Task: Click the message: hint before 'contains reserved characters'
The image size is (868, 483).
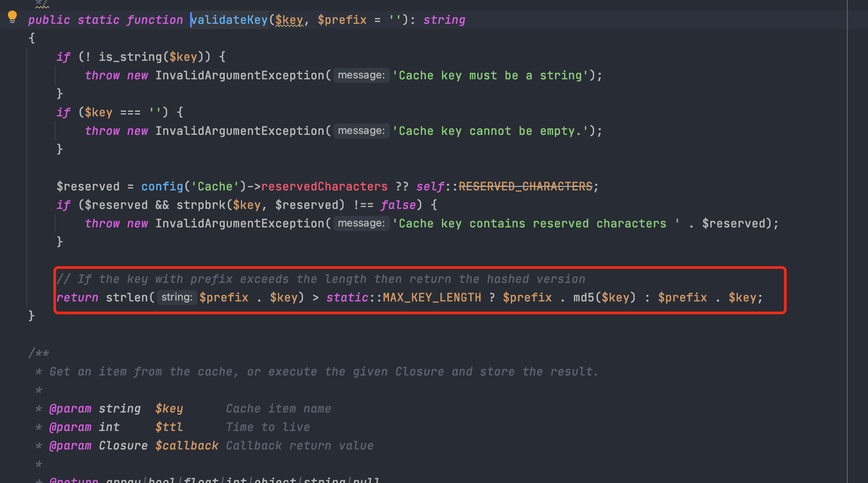Action: pyautogui.click(x=361, y=223)
